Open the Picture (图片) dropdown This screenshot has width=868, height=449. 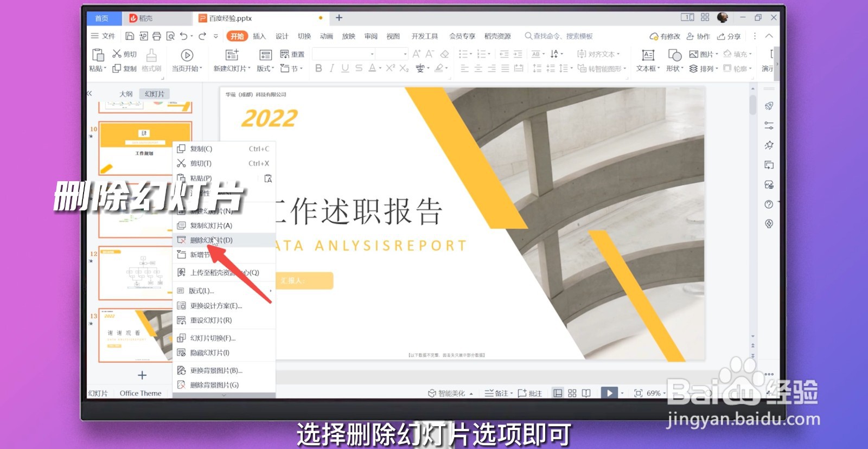tap(704, 54)
